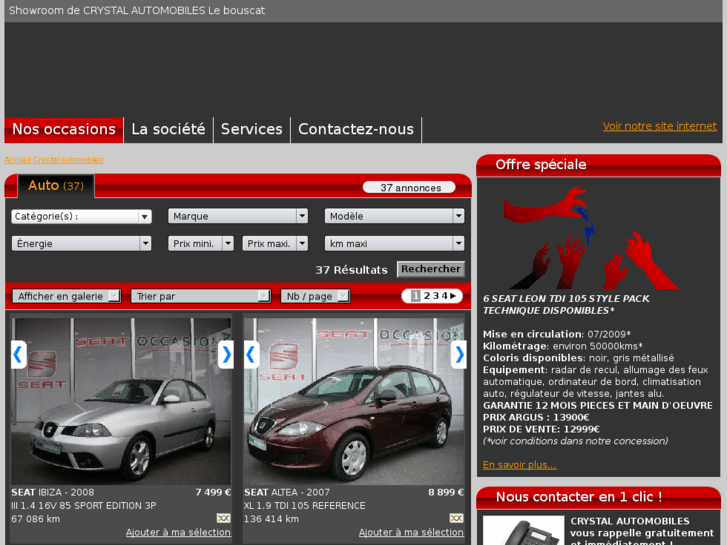
Task: Click email icon on SEAT Ibiza listing
Action: click(x=223, y=518)
